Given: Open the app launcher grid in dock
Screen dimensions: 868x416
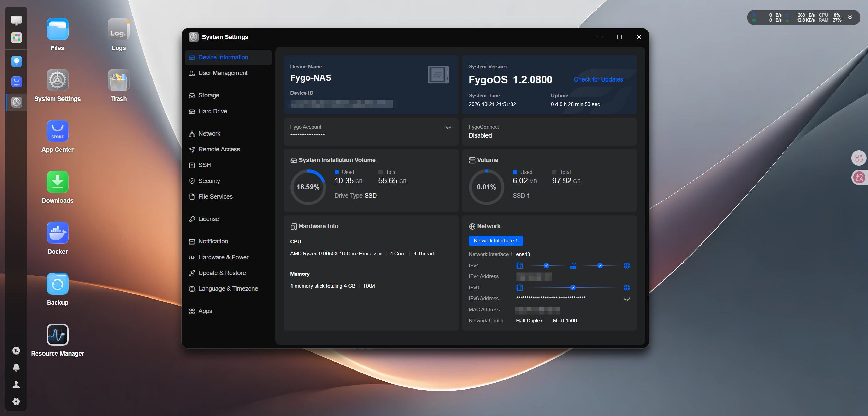Looking at the screenshot, I should (x=16, y=38).
